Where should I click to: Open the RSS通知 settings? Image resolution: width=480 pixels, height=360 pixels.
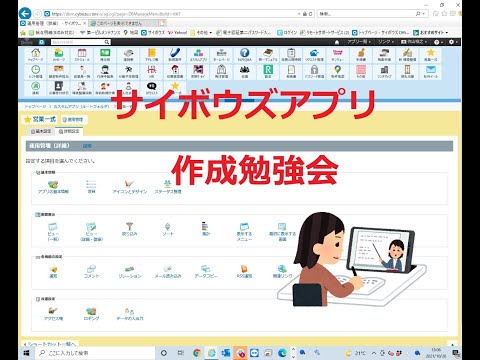click(244, 272)
